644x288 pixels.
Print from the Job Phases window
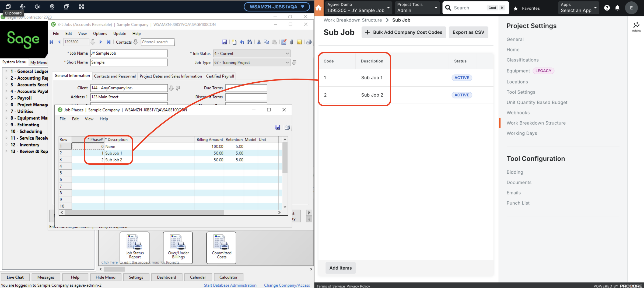click(287, 127)
